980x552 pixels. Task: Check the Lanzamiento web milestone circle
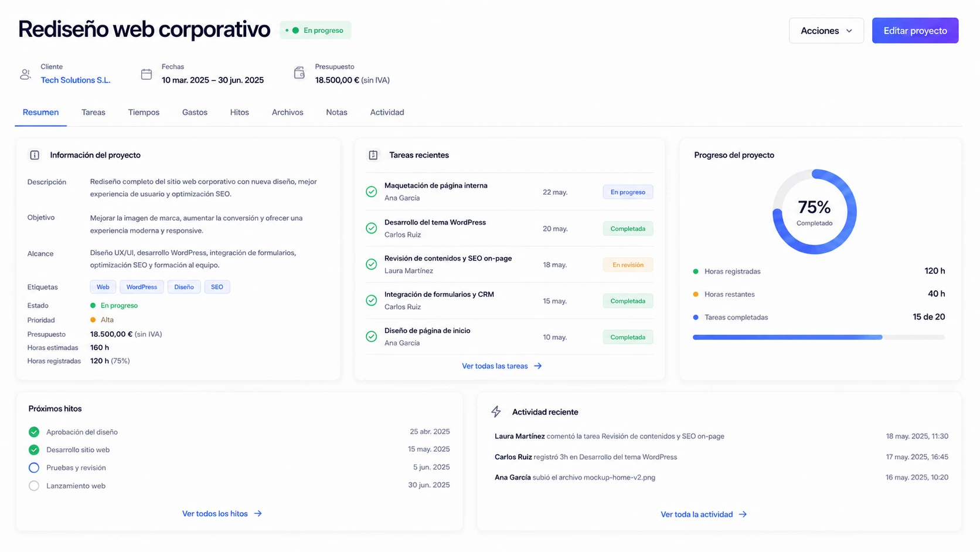pos(34,486)
